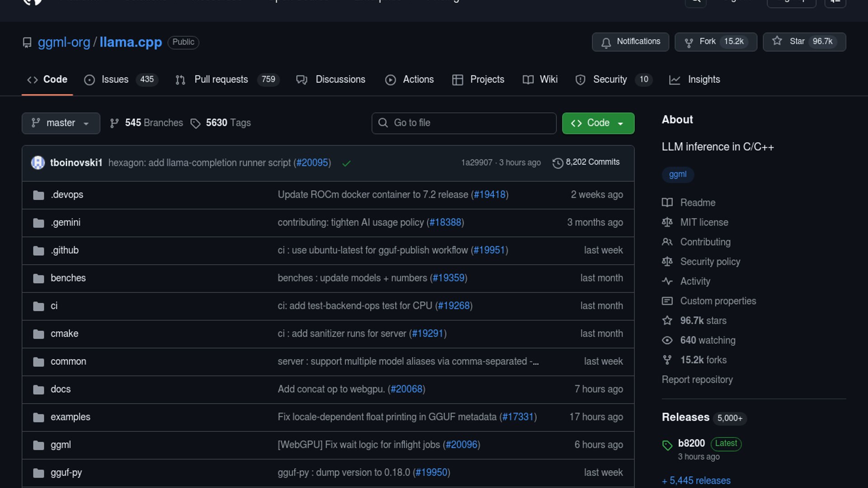The width and height of the screenshot is (868, 488).
Task: Click the Notifications bell button
Action: [630, 42]
